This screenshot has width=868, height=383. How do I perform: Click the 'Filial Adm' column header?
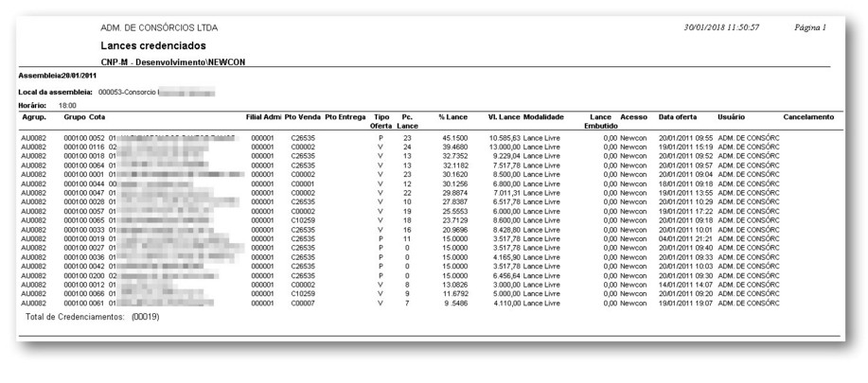click(264, 117)
